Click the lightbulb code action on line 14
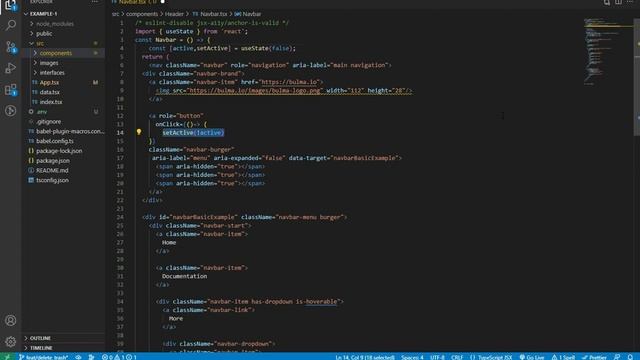This screenshot has height=360, width=640. [x=139, y=132]
